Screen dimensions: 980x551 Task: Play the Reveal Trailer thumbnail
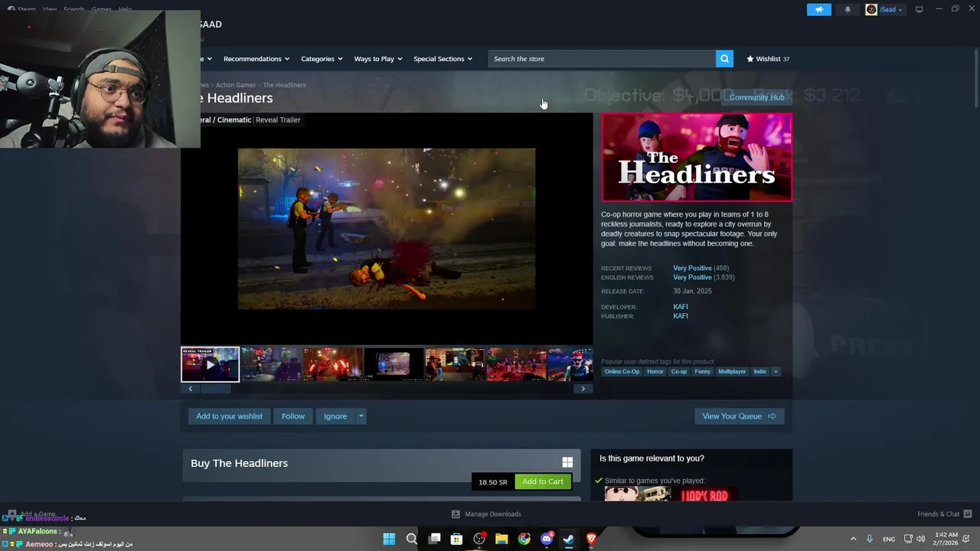coord(210,364)
